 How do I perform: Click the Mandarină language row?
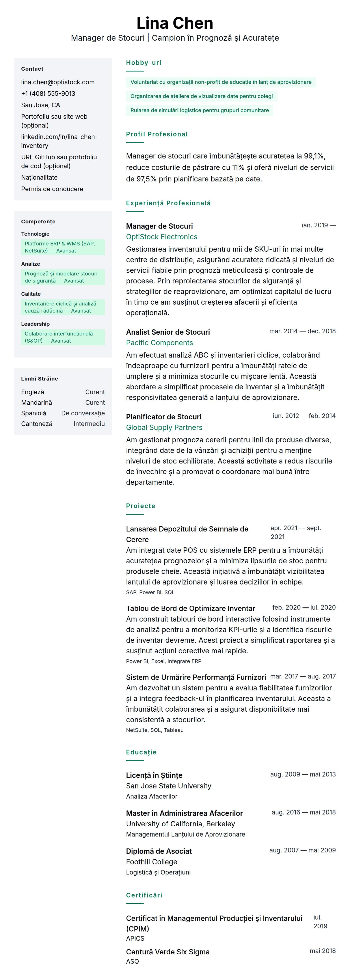63,403
